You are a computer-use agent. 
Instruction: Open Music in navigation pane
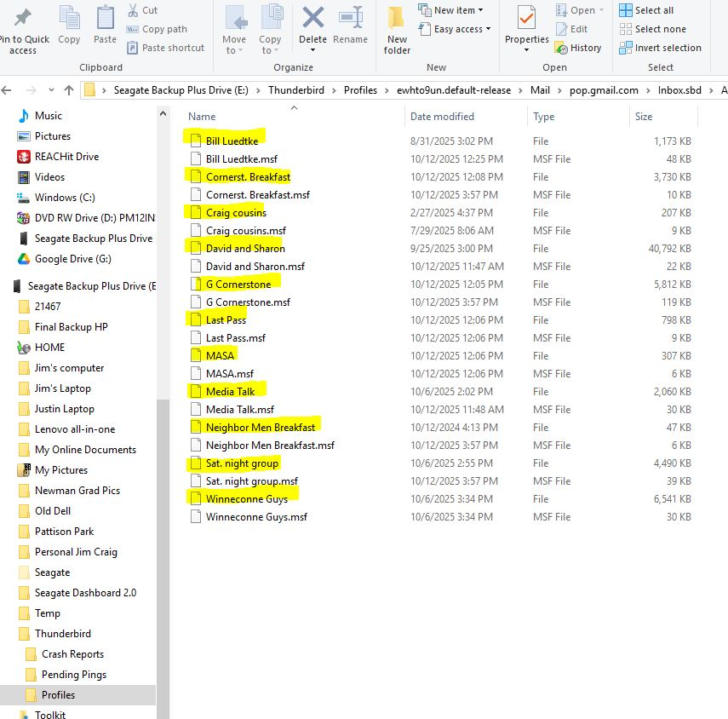39,116
